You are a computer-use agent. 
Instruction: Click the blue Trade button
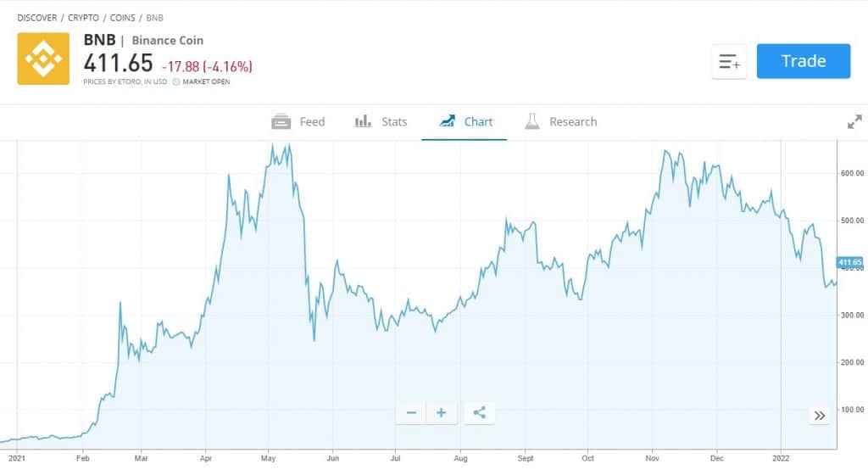(x=804, y=61)
